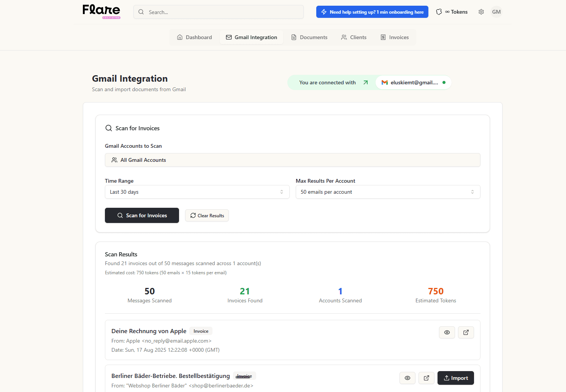Click the Berliner Bäder-Betriebe. Bestellbestätigung title
566x392 pixels.
point(171,376)
